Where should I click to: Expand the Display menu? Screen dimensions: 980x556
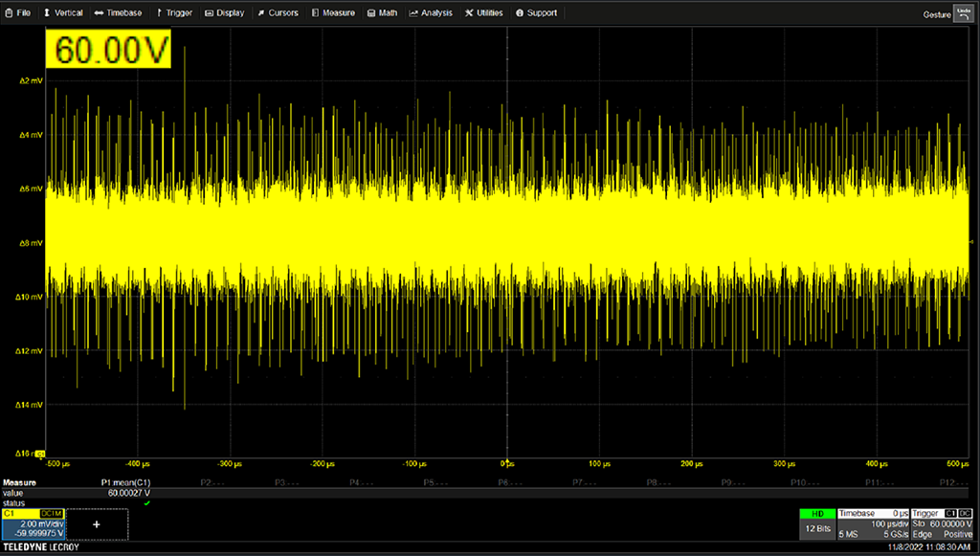click(224, 13)
